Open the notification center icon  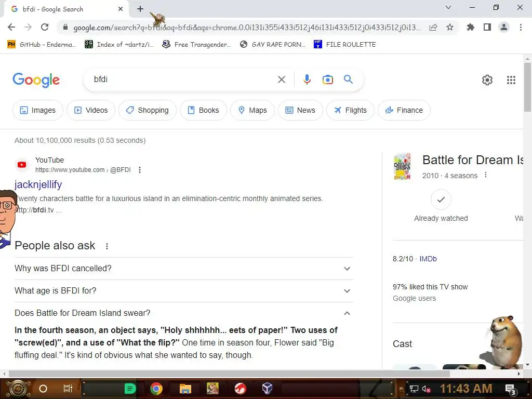coord(510,389)
